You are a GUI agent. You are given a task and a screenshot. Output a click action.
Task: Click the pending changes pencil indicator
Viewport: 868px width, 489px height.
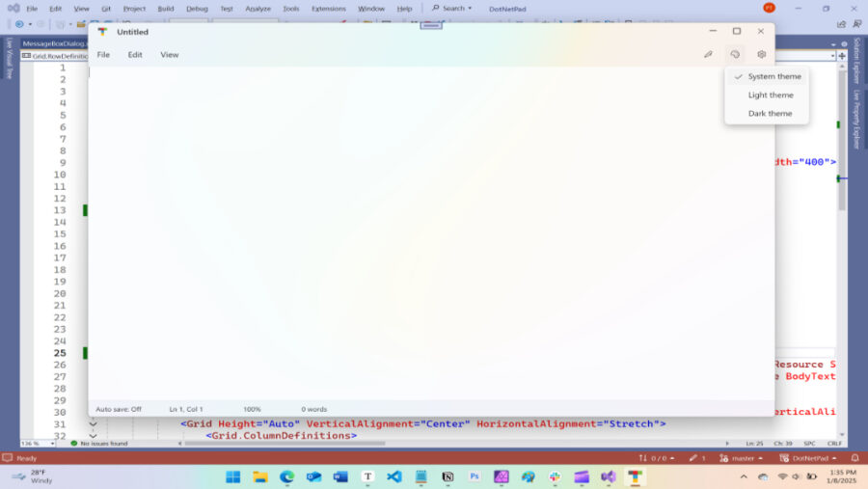(x=697, y=458)
